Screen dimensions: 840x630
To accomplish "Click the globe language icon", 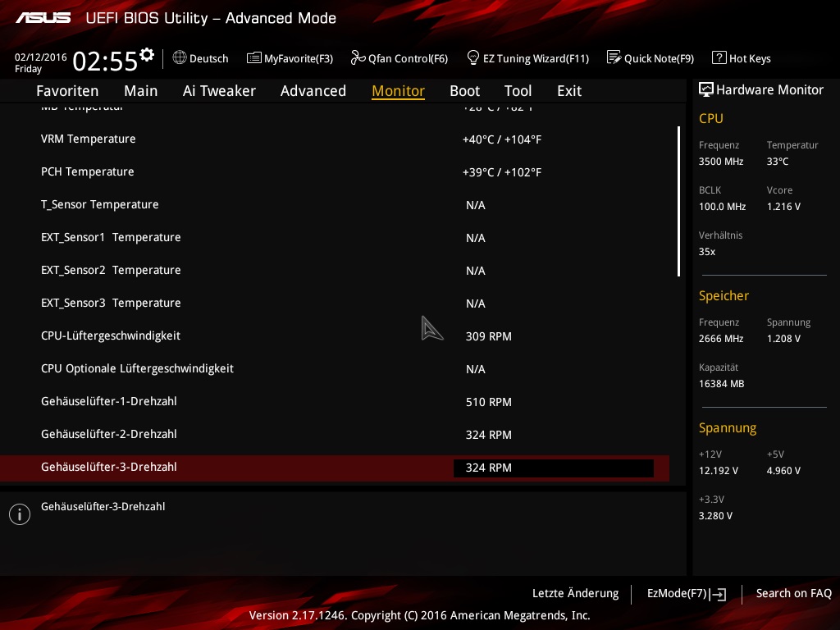I will (x=180, y=57).
